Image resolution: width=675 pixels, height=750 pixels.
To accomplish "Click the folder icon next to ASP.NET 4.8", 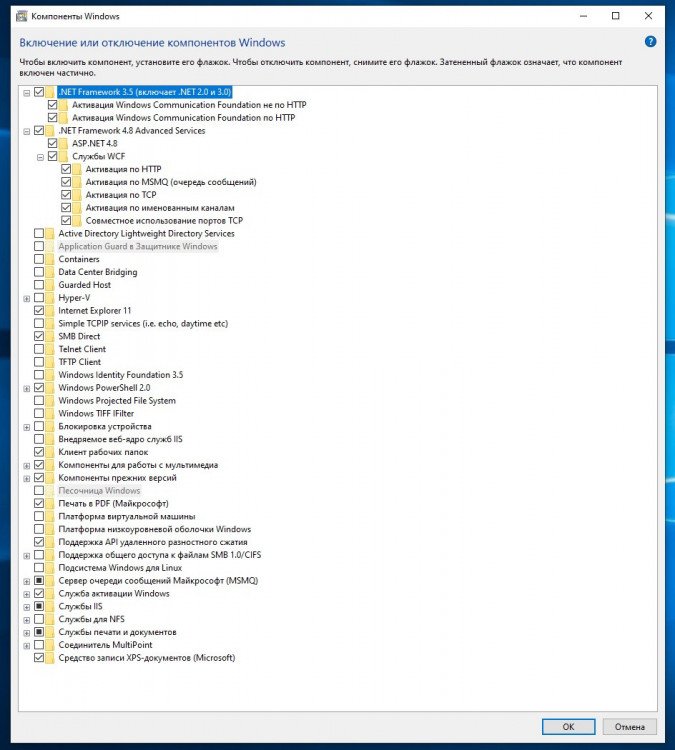I will pyautogui.click(x=63, y=143).
